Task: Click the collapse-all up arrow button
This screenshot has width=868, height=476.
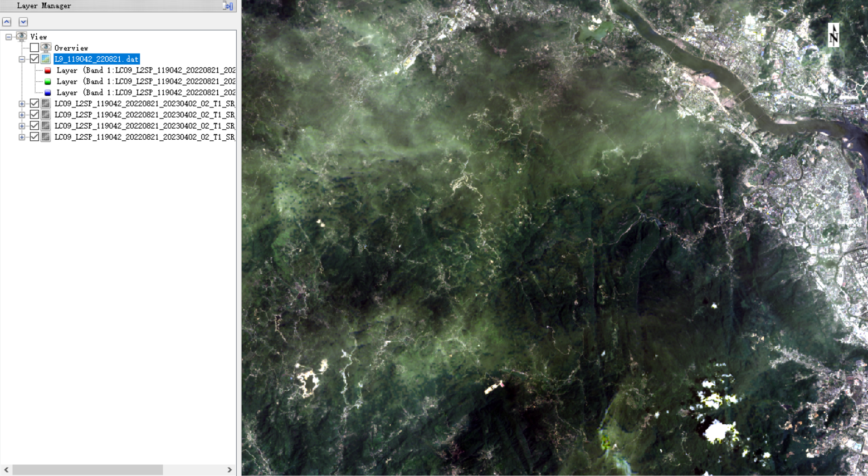Action: point(7,22)
